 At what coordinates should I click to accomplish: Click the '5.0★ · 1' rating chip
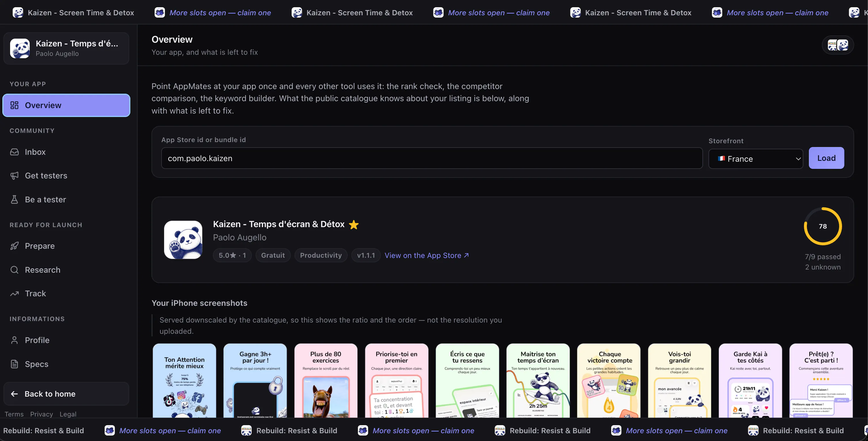point(232,255)
